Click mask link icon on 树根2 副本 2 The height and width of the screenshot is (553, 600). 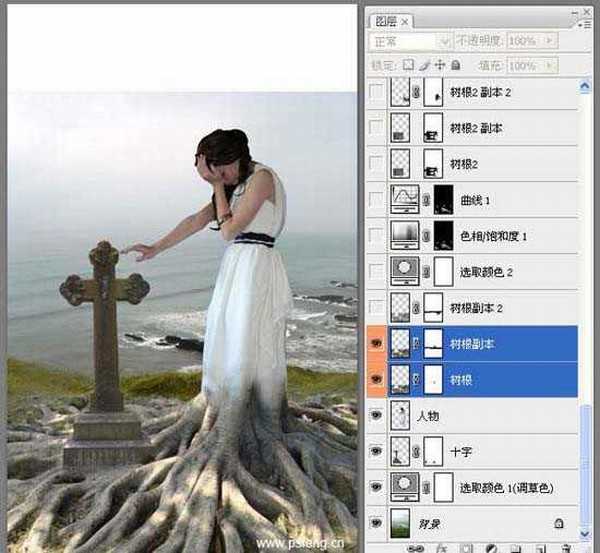point(416,92)
